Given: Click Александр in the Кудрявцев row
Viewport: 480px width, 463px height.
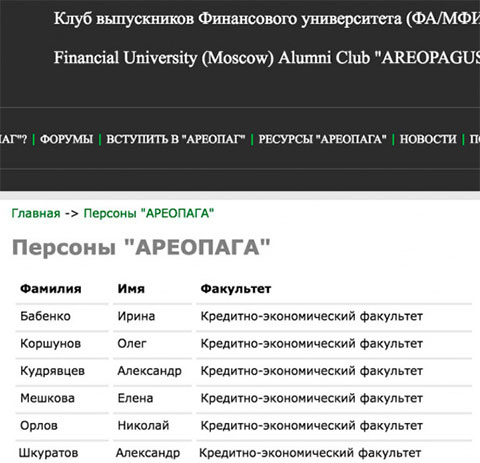Looking at the screenshot, I should click(x=150, y=371).
